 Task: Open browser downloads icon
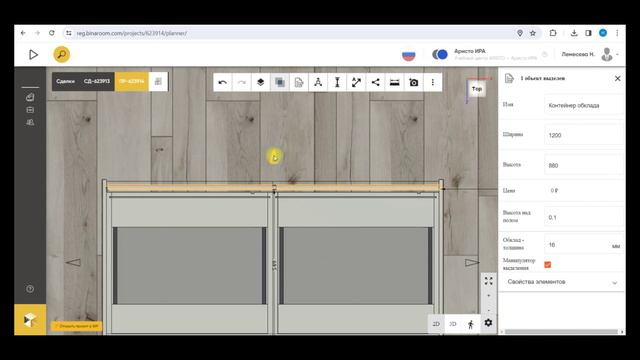click(574, 33)
